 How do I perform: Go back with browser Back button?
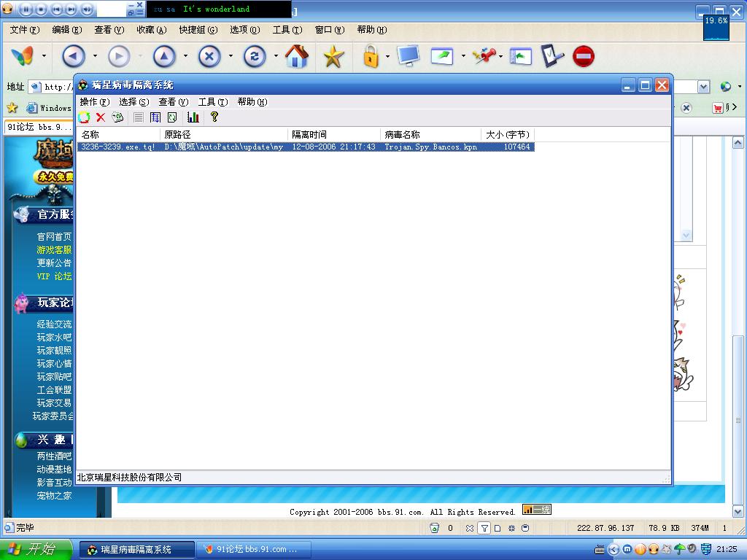coord(74,56)
